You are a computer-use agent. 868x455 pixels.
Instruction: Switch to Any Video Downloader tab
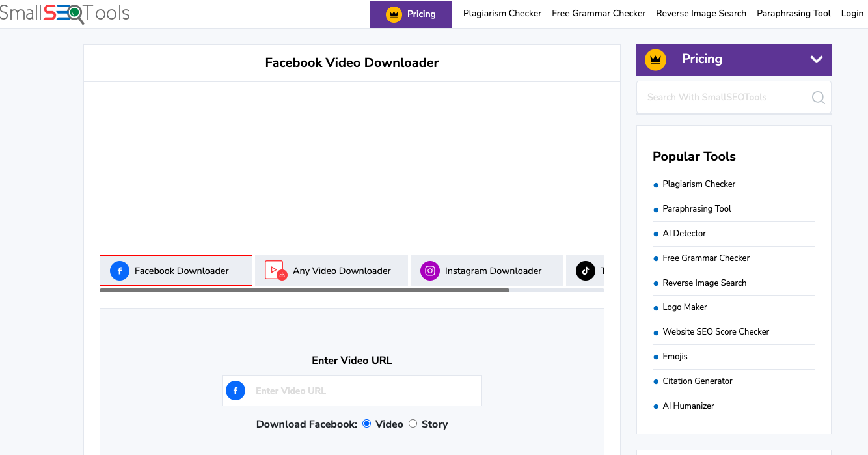[341, 271]
